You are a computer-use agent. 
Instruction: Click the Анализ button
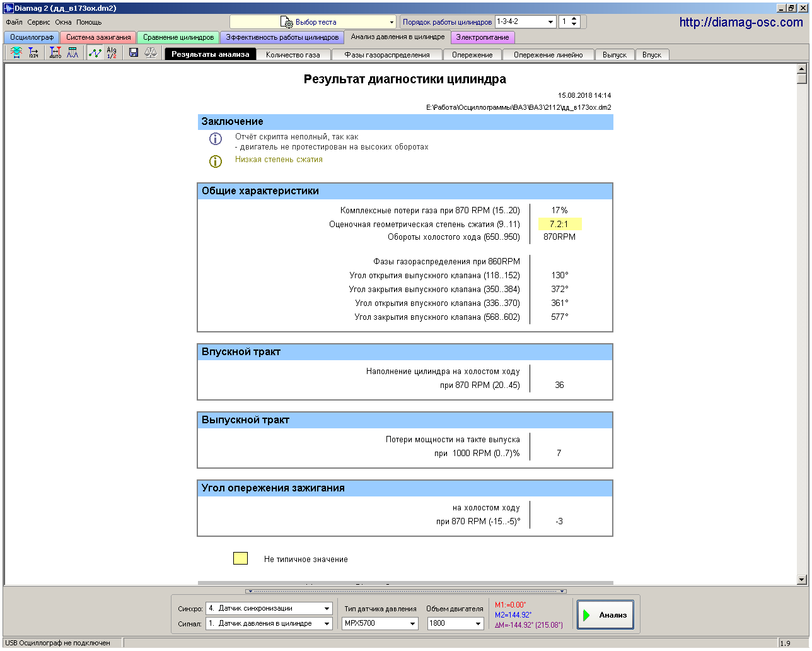605,615
